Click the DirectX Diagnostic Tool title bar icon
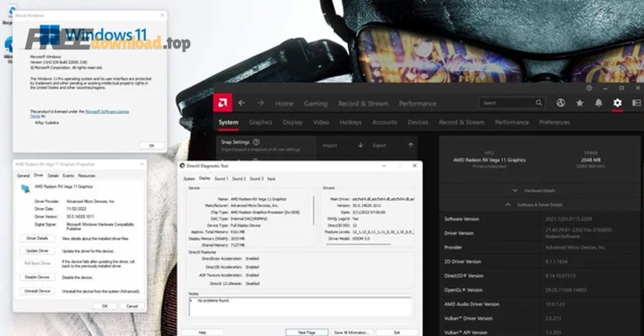 click(182, 165)
